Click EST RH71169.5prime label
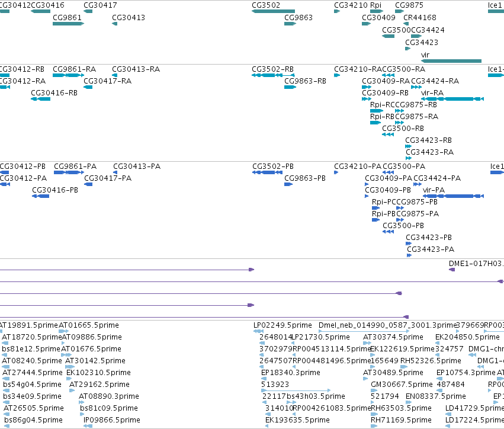Screen dimensions: 504x429 click(401, 420)
